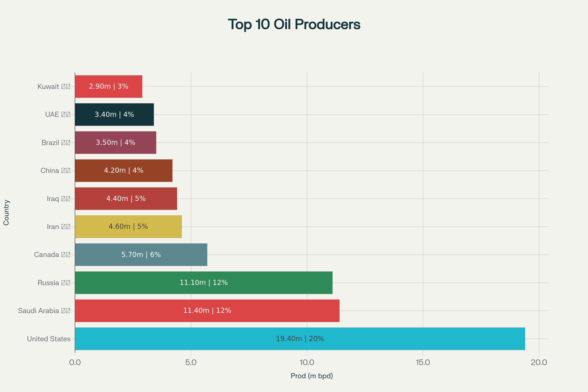
Task: Click the 15.0 x-axis tick label
Action: (x=423, y=362)
